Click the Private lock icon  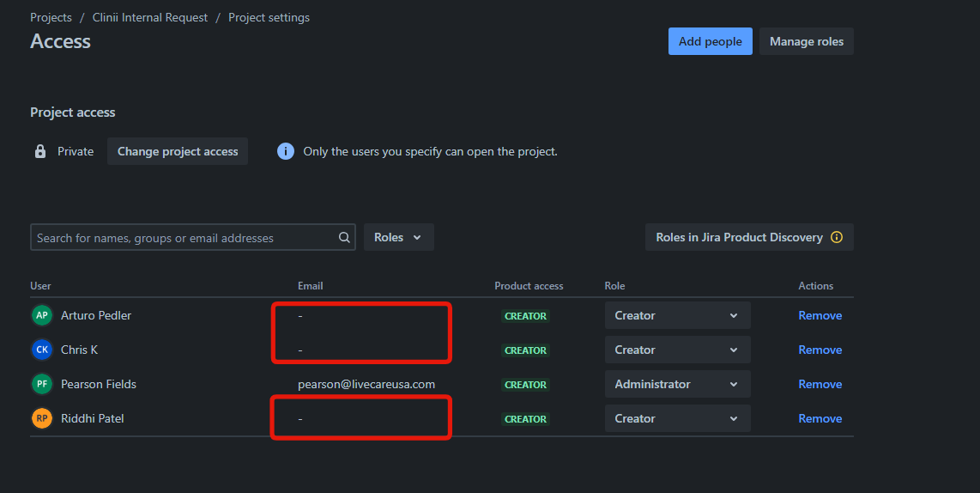(x=40, y=151)
